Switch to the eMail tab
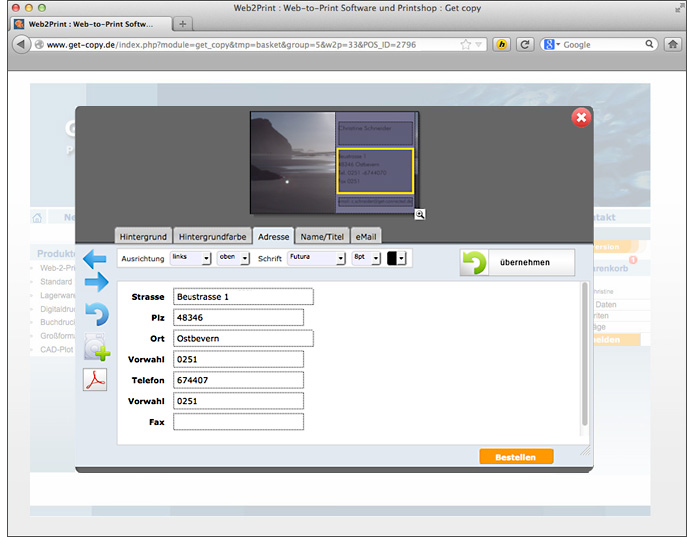Screen dimensions: 690x537 coord(366,236)
